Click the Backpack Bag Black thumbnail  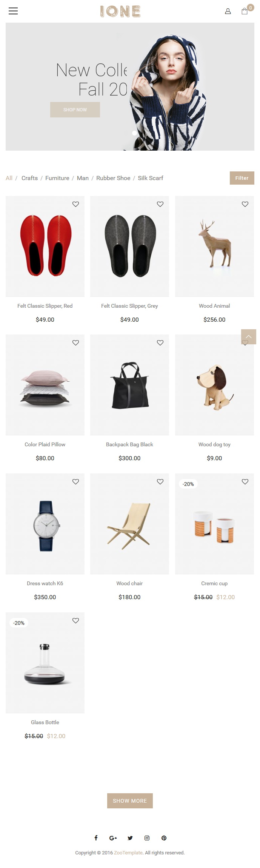click(129, 385)
